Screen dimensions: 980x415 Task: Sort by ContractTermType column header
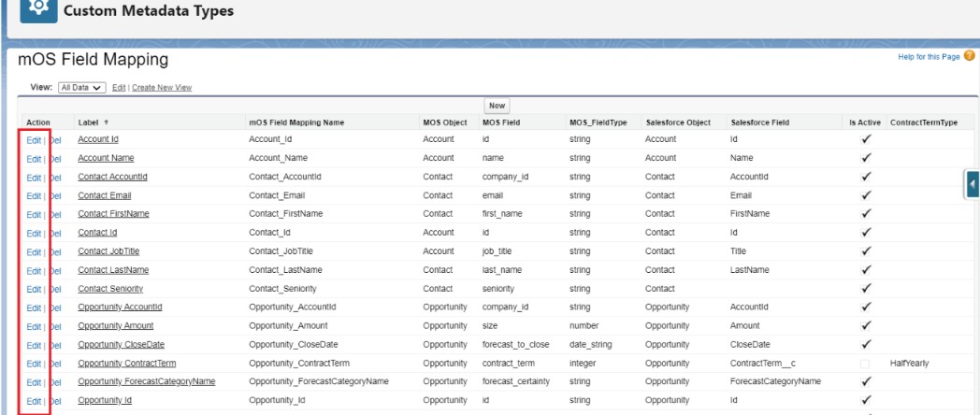[924, 123]
